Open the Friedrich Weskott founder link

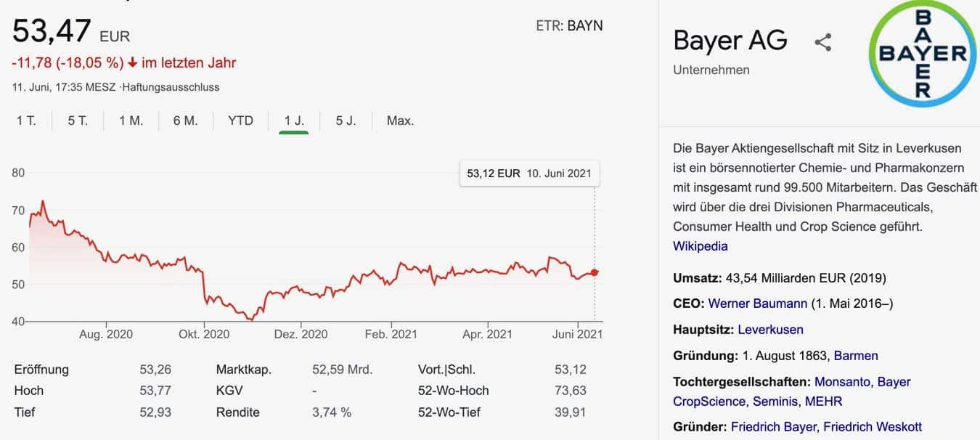coord(873,427)
